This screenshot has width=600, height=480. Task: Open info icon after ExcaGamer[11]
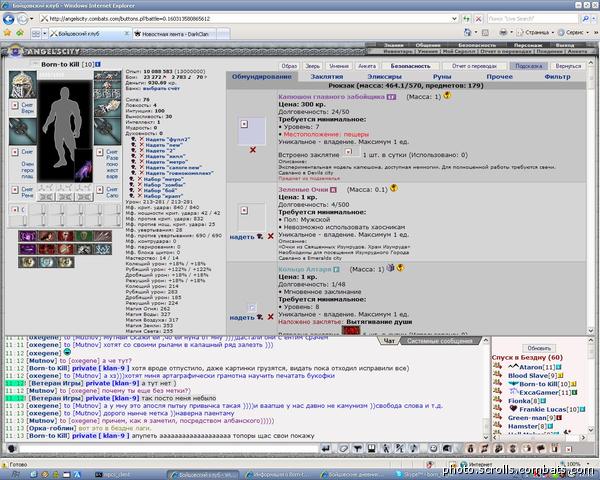click(x=574, y=392)
